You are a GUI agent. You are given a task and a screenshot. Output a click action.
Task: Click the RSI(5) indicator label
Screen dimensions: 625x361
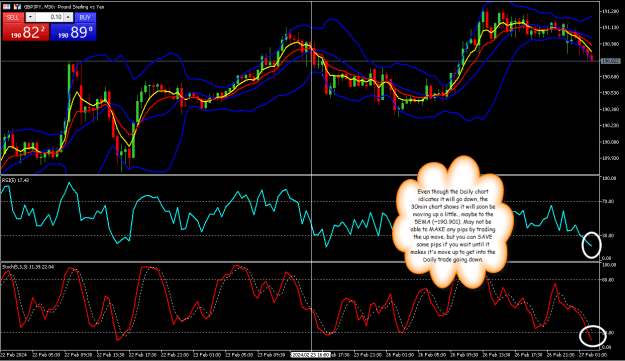(16, 180)
